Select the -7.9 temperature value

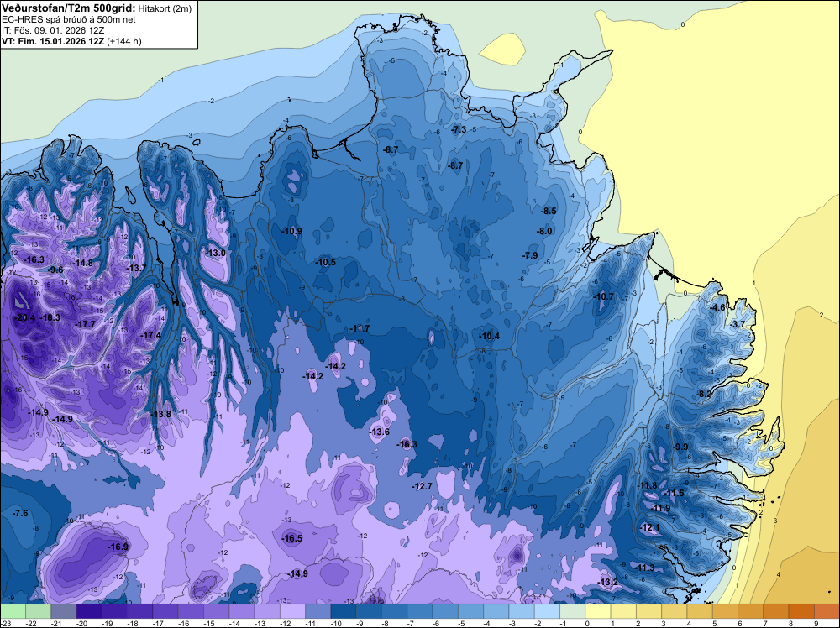(530, 255)
